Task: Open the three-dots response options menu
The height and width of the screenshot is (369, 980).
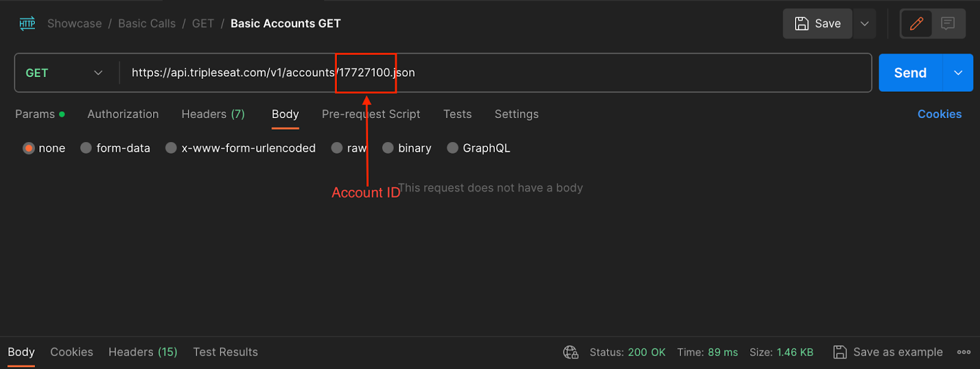Action: pyautogui.click(x=963, y=352)
